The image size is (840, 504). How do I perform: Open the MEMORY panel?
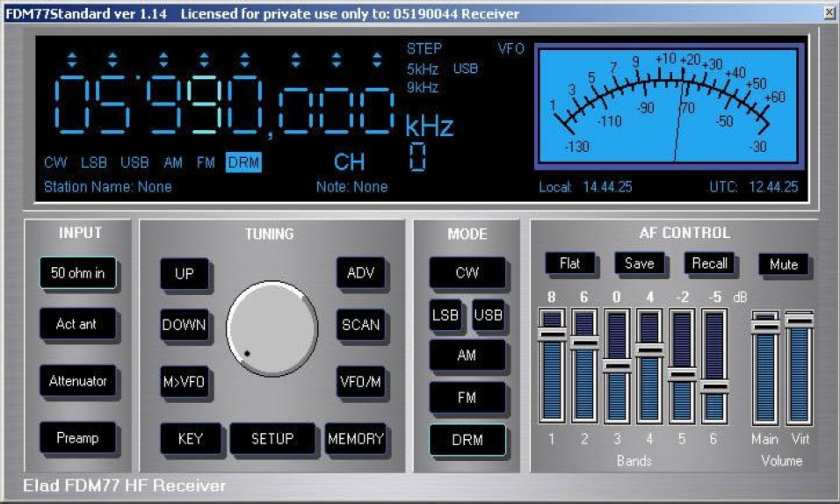click(356, 439)
